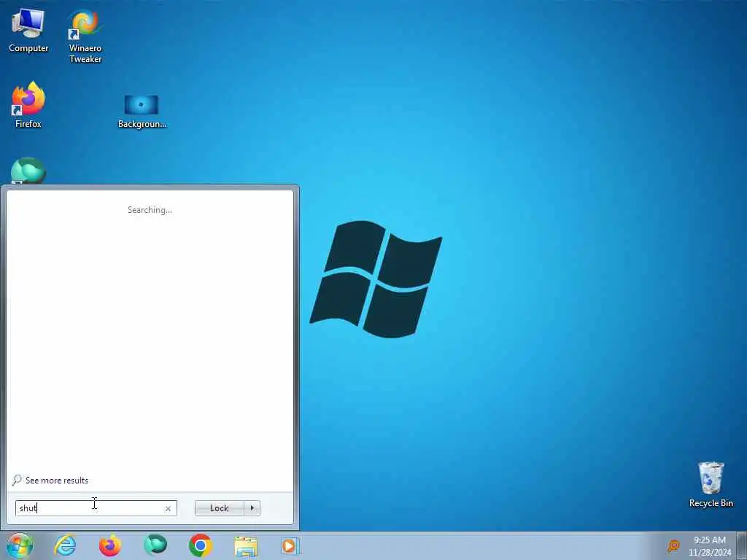This screenshot has width=747, height=560.
Task: Select the Recycle Bin desktop icon
Action: [x=711, y=485]
